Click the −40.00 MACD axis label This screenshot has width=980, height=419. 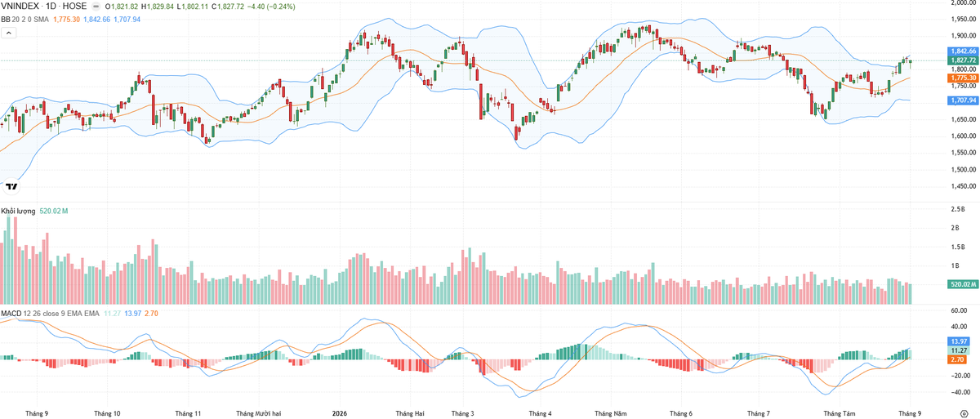960,392
